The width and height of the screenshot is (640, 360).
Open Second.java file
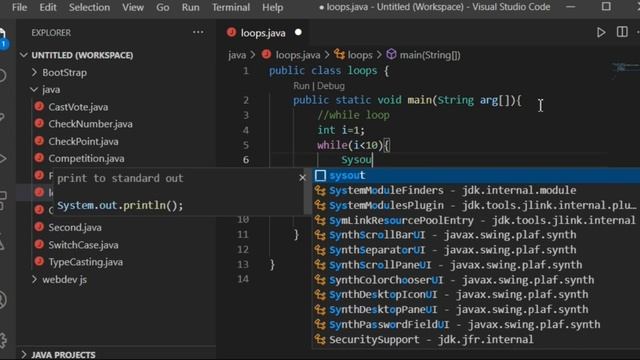point(75,227)
